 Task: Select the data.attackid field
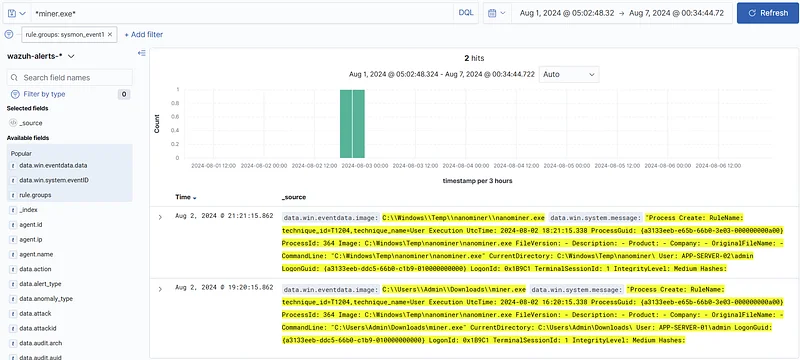click(x=37, y=328)
